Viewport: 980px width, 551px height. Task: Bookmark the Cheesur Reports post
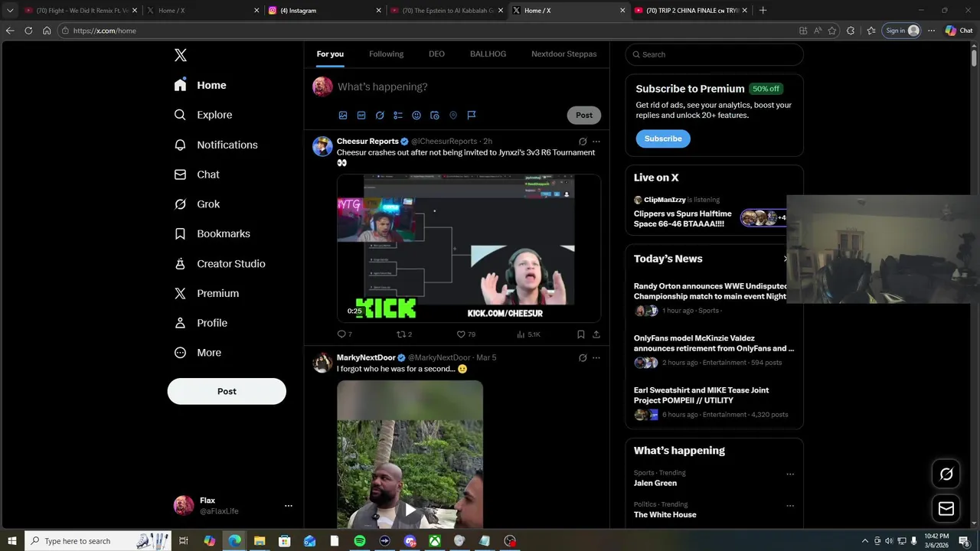tap(581, 334)
